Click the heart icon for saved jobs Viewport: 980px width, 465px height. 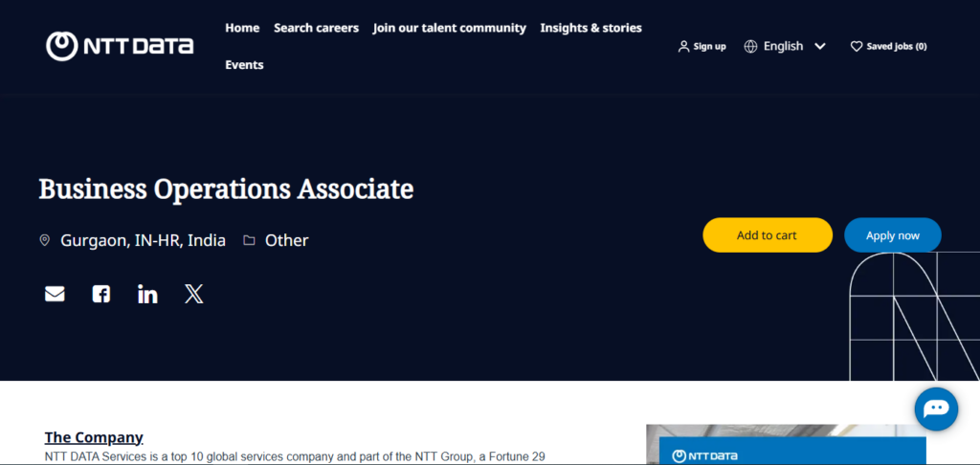click(x=857, y=46)
